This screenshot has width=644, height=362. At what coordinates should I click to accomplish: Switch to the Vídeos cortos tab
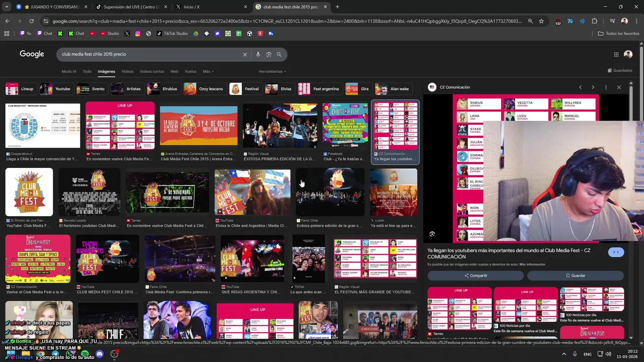coord(152,71)
